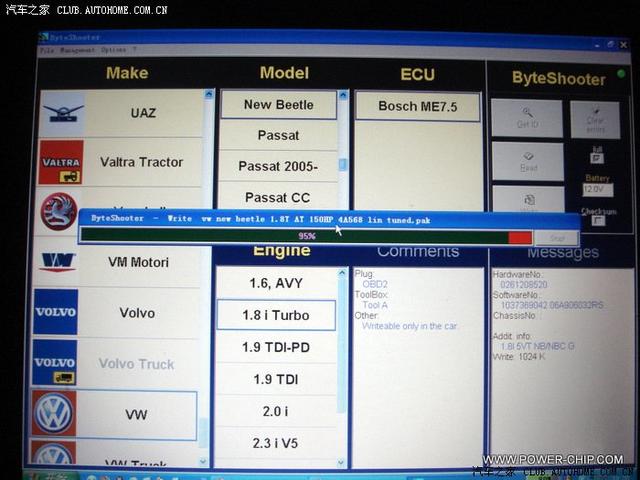Select the VM Motori emblem
640x480 pixels.
[58, 262]
